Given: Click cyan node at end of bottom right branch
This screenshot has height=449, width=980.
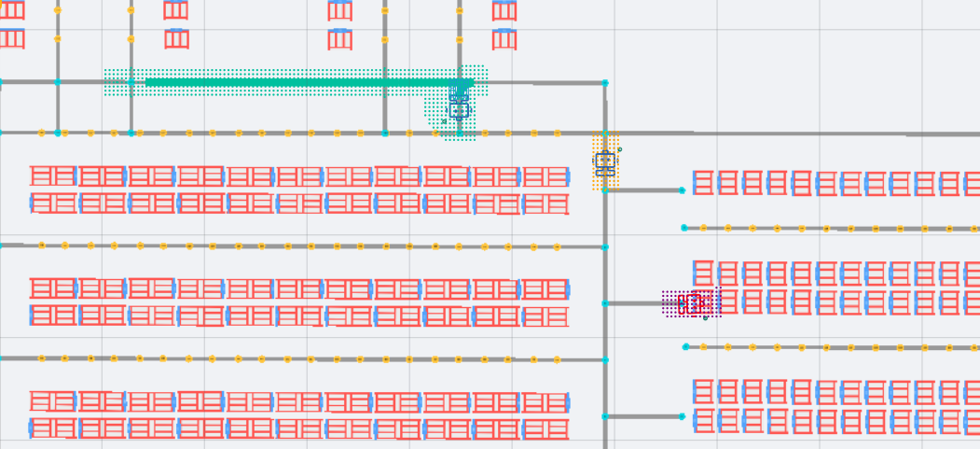Looking at the screenshot, I should [x=682, y=416].
